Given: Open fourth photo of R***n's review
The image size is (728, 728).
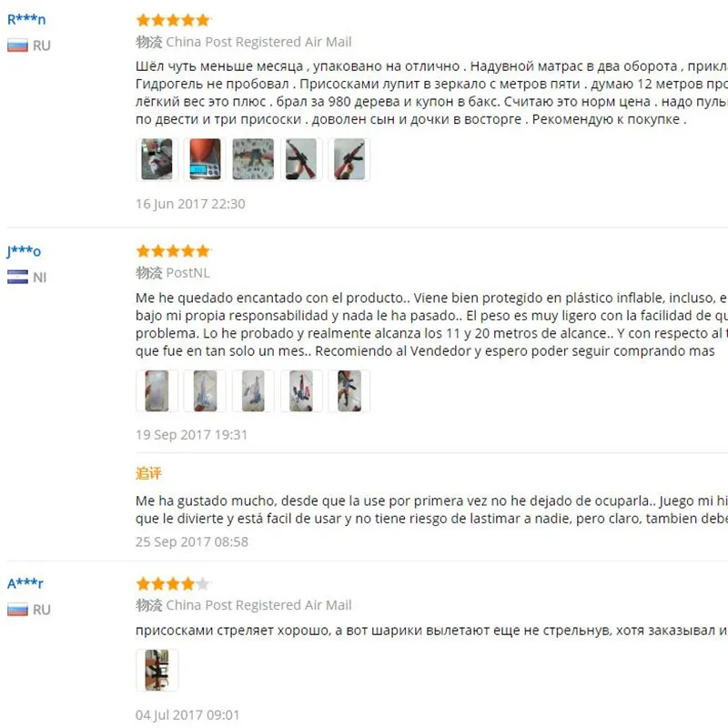Looking at the screenshot, I should pyautogui.click(x=301, y=159).
